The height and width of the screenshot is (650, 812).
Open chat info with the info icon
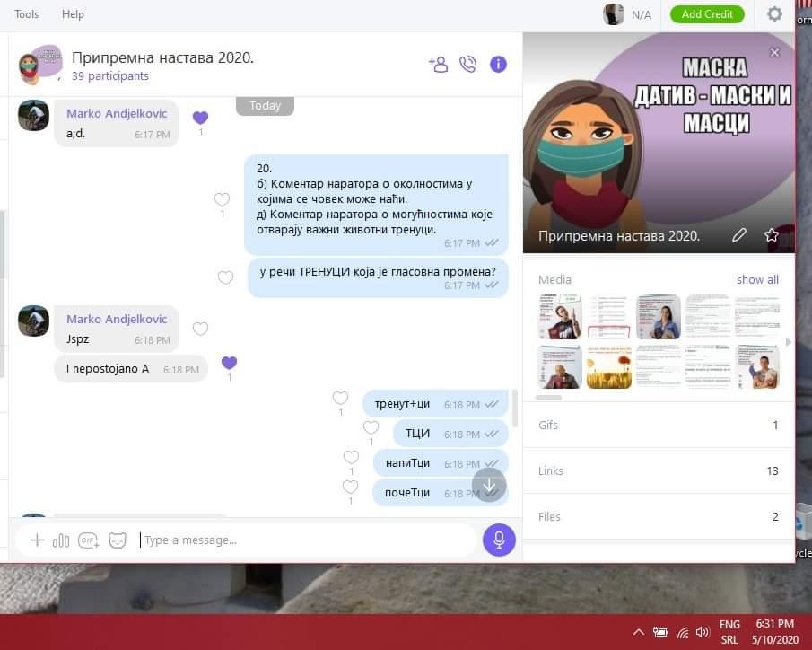point(498,64)
